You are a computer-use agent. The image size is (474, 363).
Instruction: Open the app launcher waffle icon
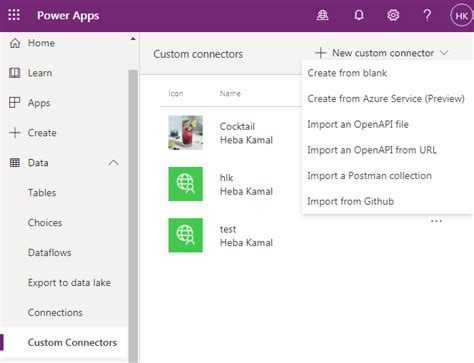[14, 15]
